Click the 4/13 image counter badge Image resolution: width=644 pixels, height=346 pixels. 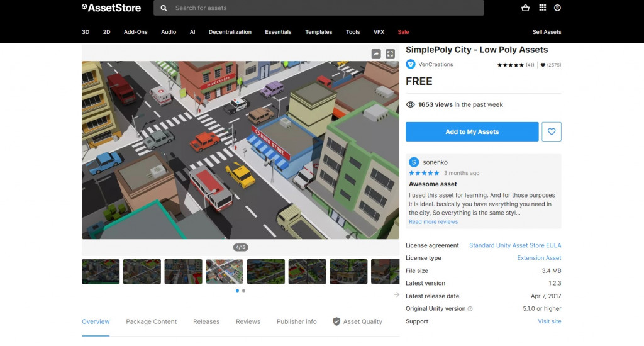point(241,247)
